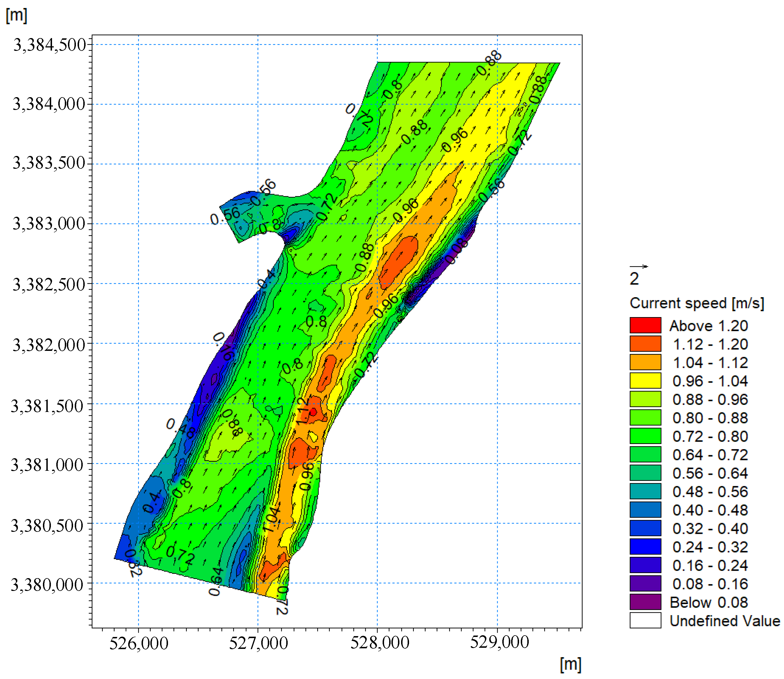Pick the bright green 0.72 - 0.80 swatch
Image resolution: width=784 pixels, height=679 pixels.
645,436
